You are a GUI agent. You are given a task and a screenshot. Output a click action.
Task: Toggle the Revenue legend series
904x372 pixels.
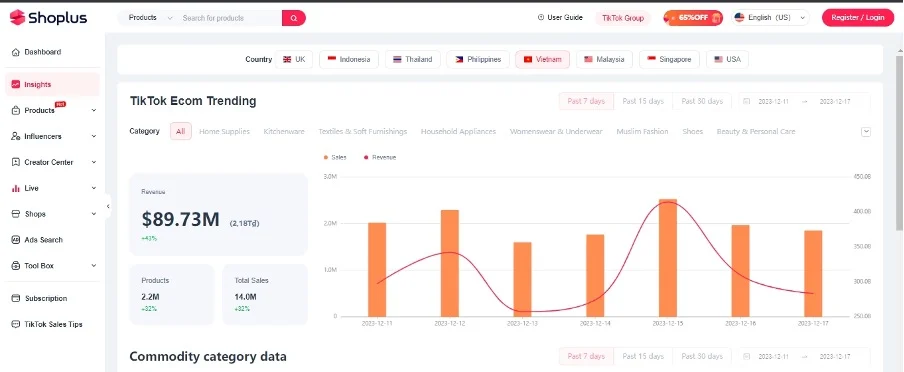coord(380,157)
